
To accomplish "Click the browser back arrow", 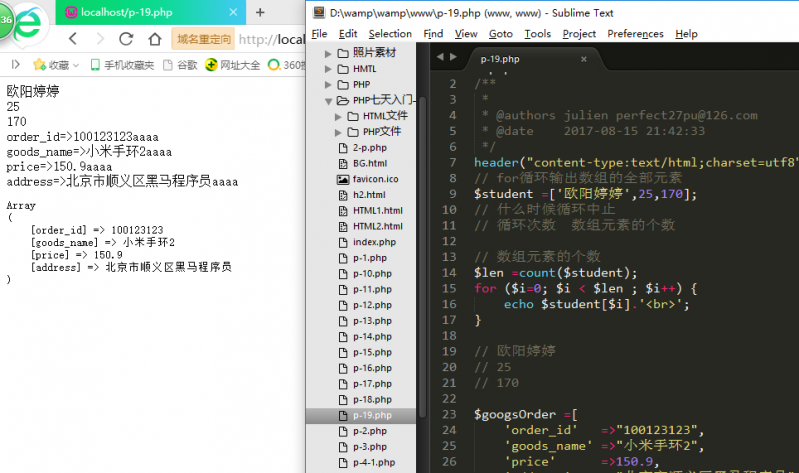I will [x=73, y=39].
